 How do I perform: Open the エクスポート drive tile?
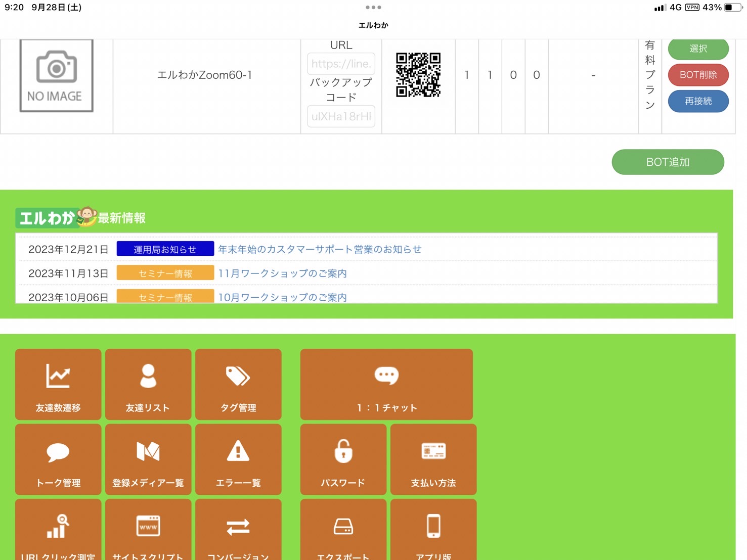[343, 530]
